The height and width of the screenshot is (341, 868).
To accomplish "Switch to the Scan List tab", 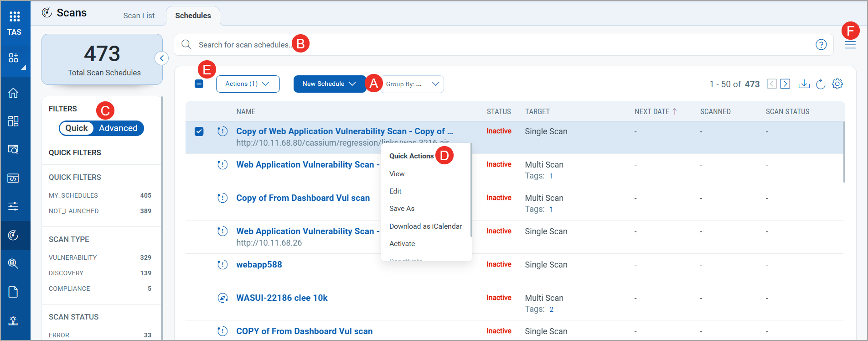I will 139,16.
